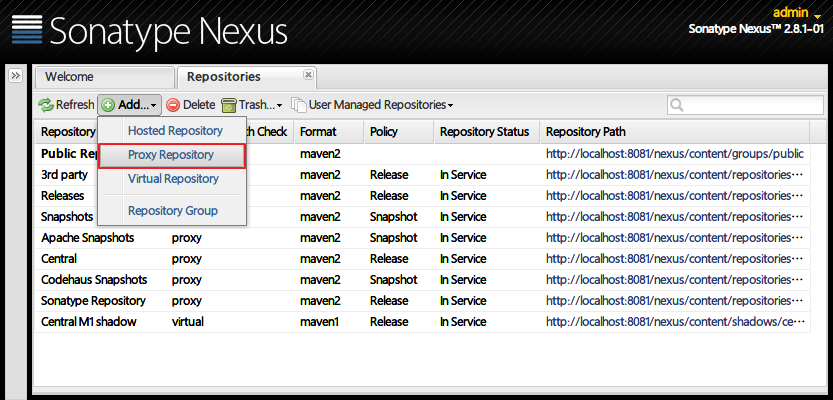
Task: Close the Repositories tab
Action: click(x=308, y=75)
